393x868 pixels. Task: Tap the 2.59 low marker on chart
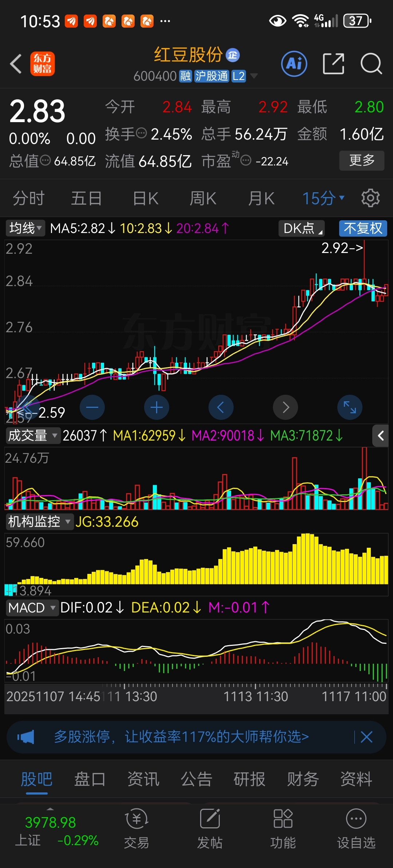(51, 413)
